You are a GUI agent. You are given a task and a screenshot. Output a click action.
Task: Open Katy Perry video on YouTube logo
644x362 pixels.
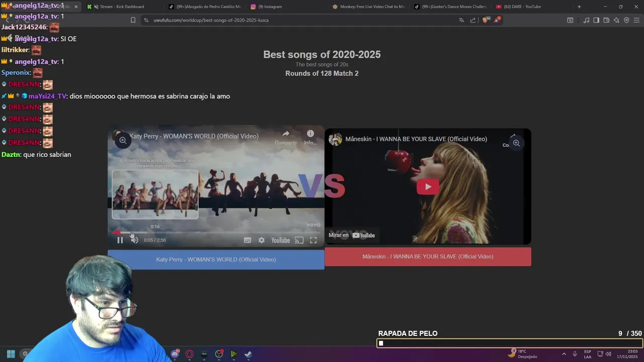[280, 240]
